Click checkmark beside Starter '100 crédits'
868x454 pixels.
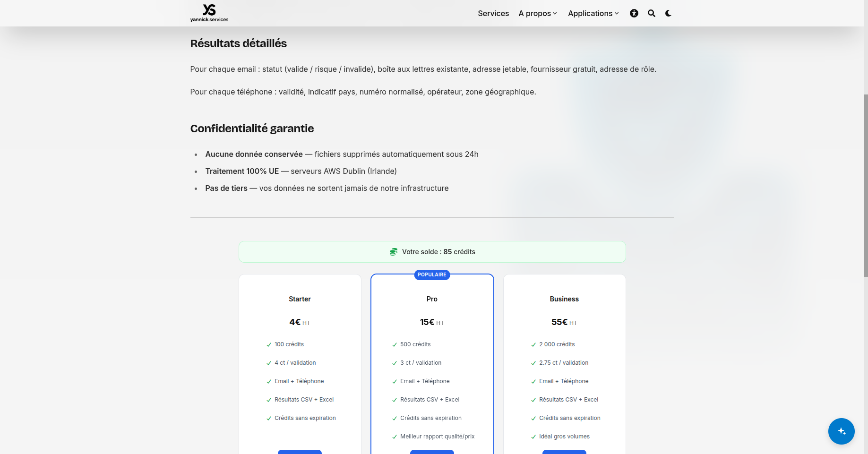pos(269,345)
